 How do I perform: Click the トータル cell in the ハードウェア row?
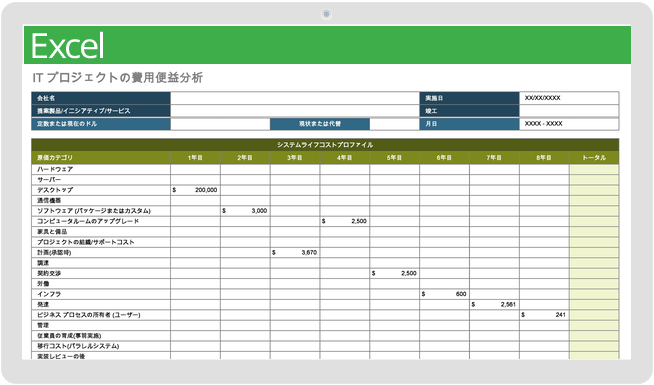[x=594, y=169]
